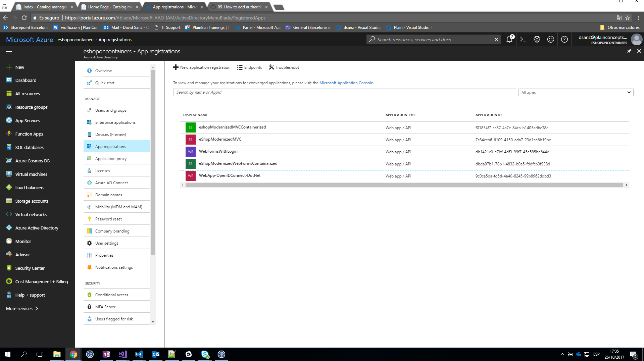Open Chrome three-dot menu
Viewport: 644px width, 361px height.
tap(638, 18)
